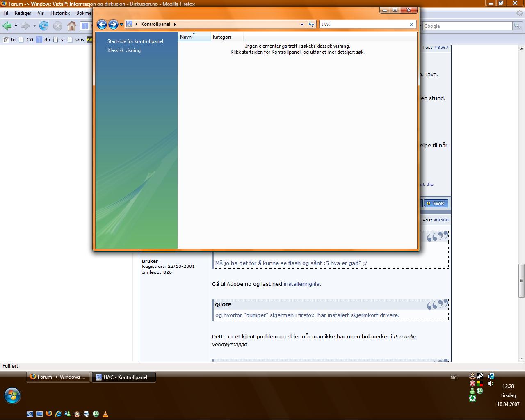Open the Rediger menu in Firefox
This screenshot has width=525, height=420.
coord(23,13)
